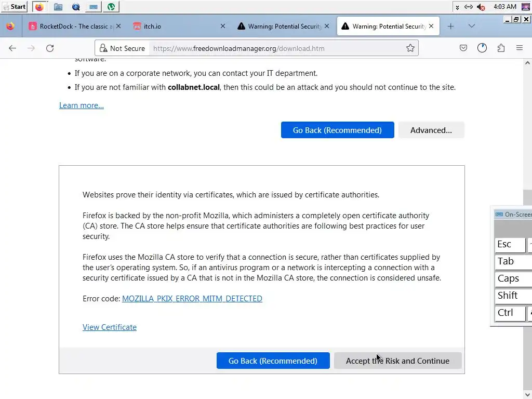Click the blue globe taskbar icon
The image size is (532, 399).
tap(76, 7)
